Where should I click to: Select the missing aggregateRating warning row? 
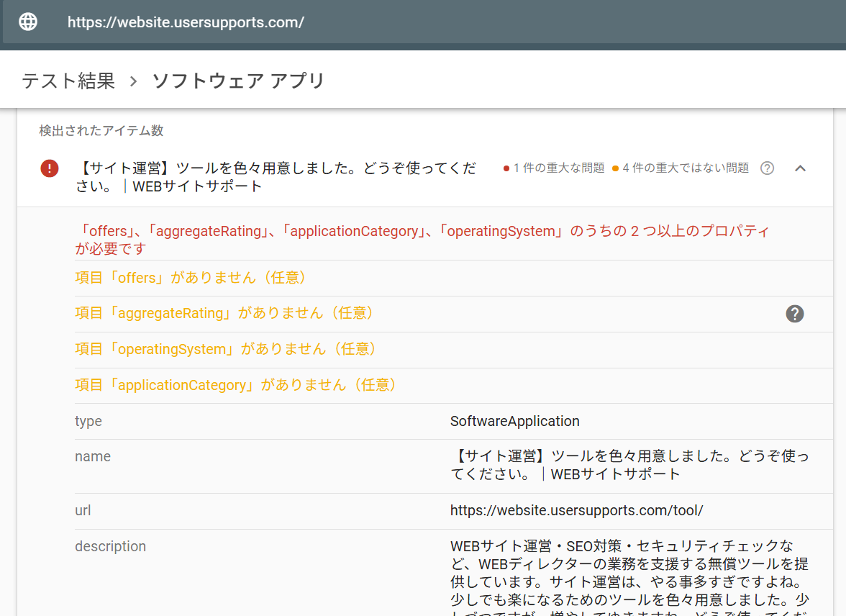pyautogui.click(x=224, y=314)
